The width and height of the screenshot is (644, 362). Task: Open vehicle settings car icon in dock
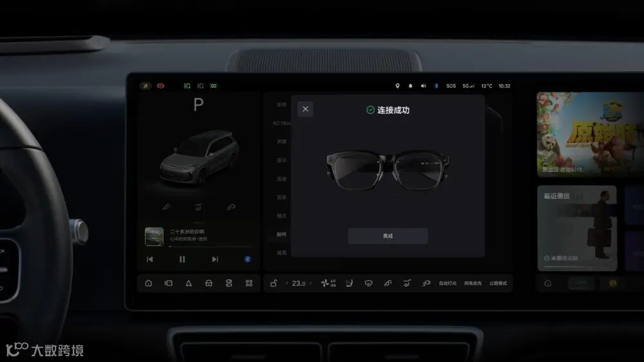pos(209,283)
